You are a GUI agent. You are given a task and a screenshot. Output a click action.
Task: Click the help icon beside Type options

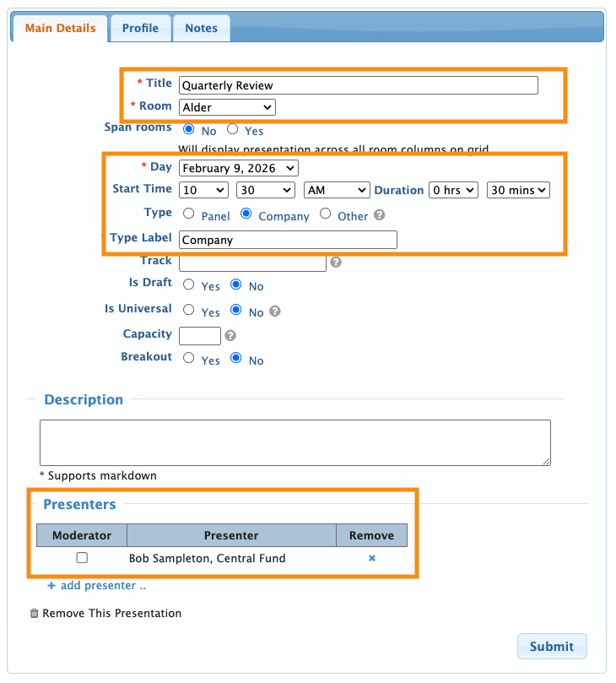[380, 215]
